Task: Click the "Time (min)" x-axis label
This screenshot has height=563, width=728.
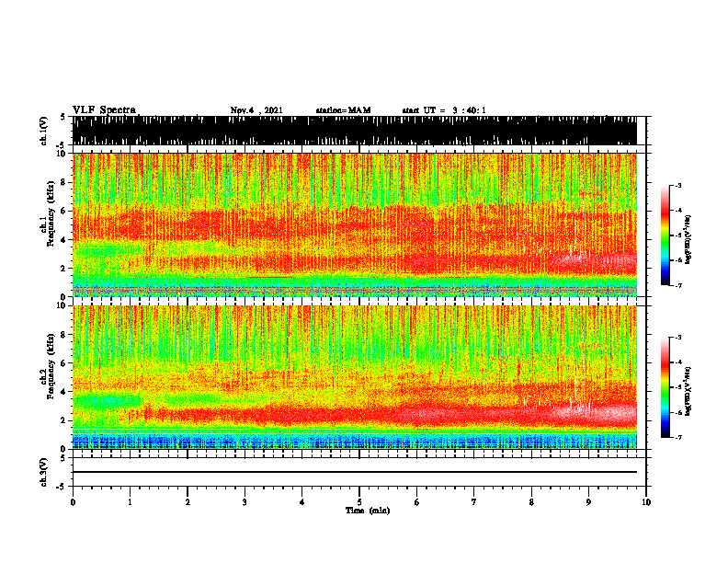Action: click(368, 511)
